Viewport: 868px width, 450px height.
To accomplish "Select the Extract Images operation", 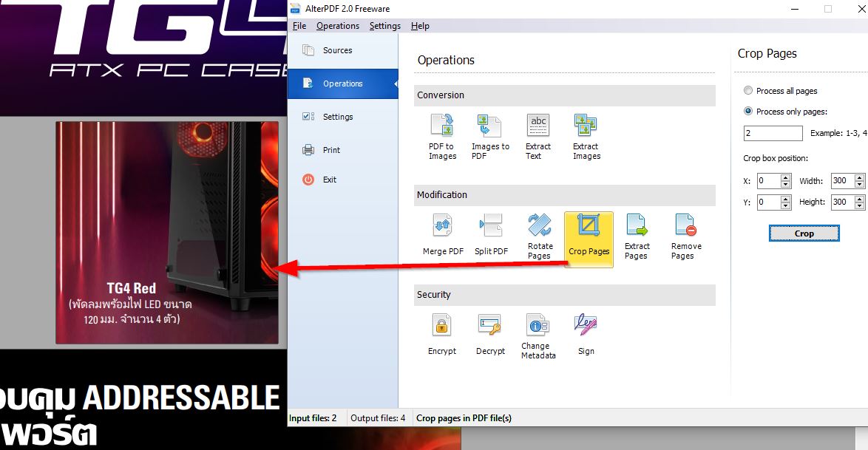I will pyautogui.click(x=586, y=136).
